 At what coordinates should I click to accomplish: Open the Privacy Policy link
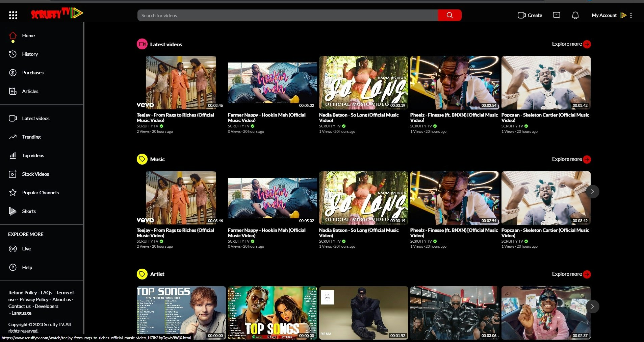[x=34, y=299]
